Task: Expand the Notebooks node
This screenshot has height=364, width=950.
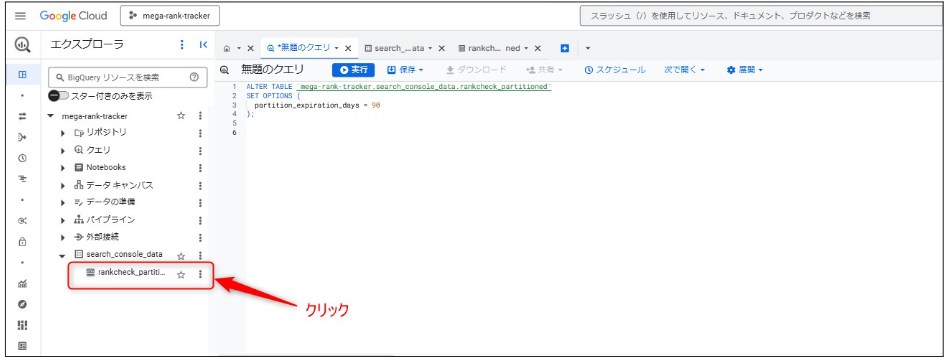Action: pyautogui.click(x=63, y=168)
